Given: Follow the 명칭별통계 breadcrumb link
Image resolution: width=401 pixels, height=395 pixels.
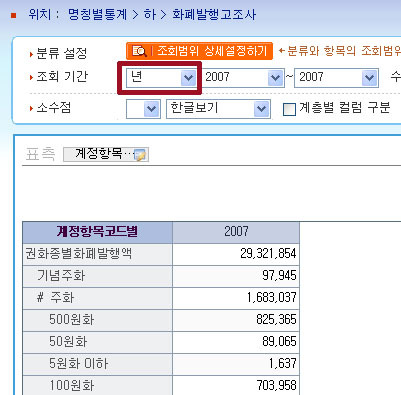Looking at the screenshot, I should click(97, 15).
